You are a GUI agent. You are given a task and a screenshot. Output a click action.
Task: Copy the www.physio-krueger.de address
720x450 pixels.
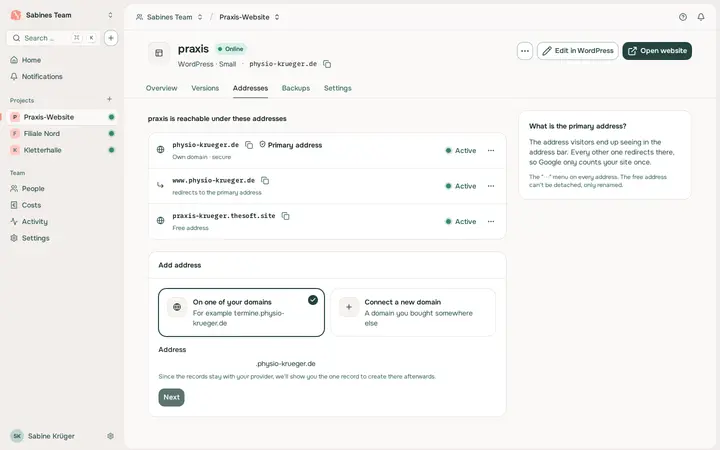coord(265,180)
